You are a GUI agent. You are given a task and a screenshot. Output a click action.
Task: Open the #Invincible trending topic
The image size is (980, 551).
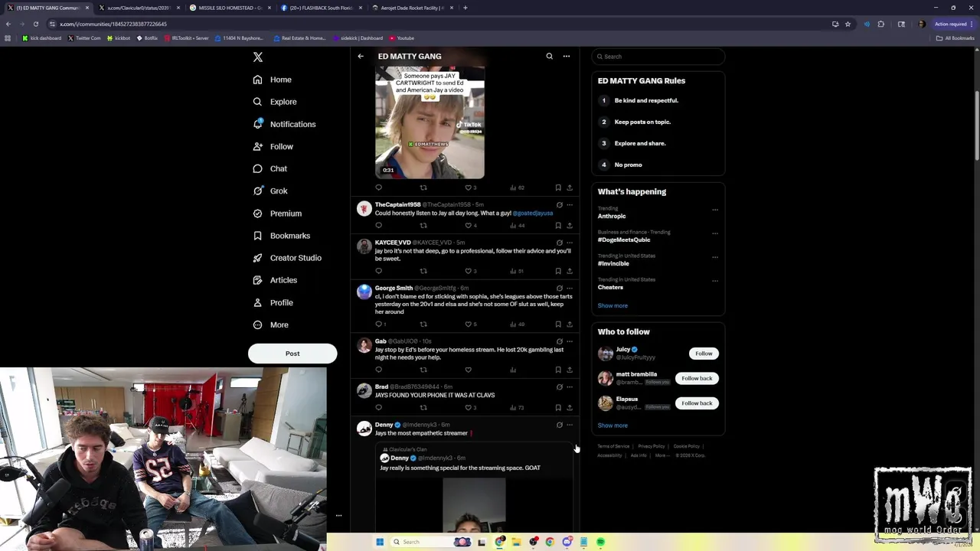[x=613, y=264]
